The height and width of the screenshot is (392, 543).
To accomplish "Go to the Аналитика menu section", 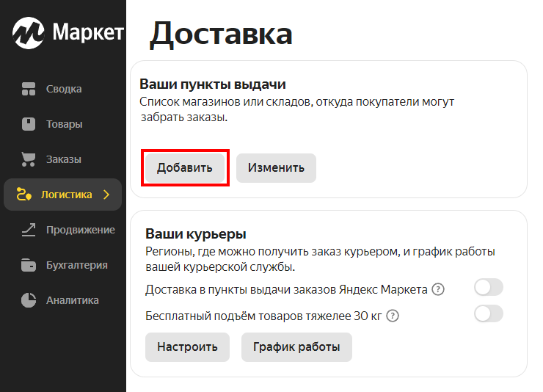I will pos(72,300).
